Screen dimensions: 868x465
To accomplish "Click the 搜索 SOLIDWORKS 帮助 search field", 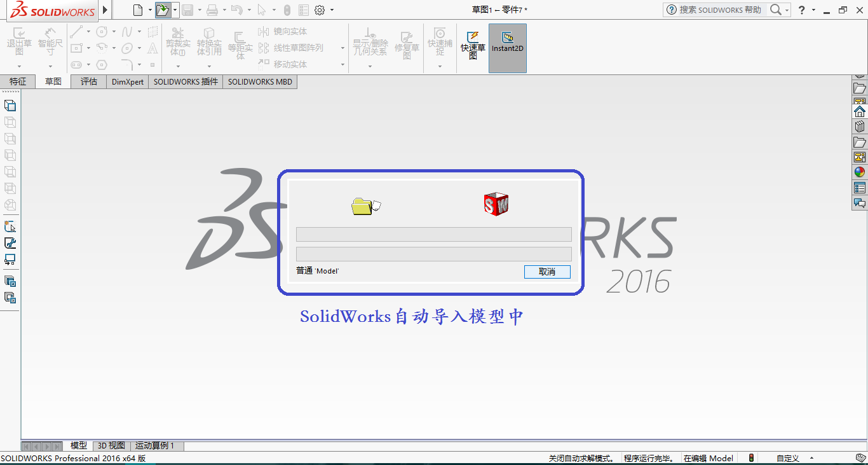I will pos(720,10).
